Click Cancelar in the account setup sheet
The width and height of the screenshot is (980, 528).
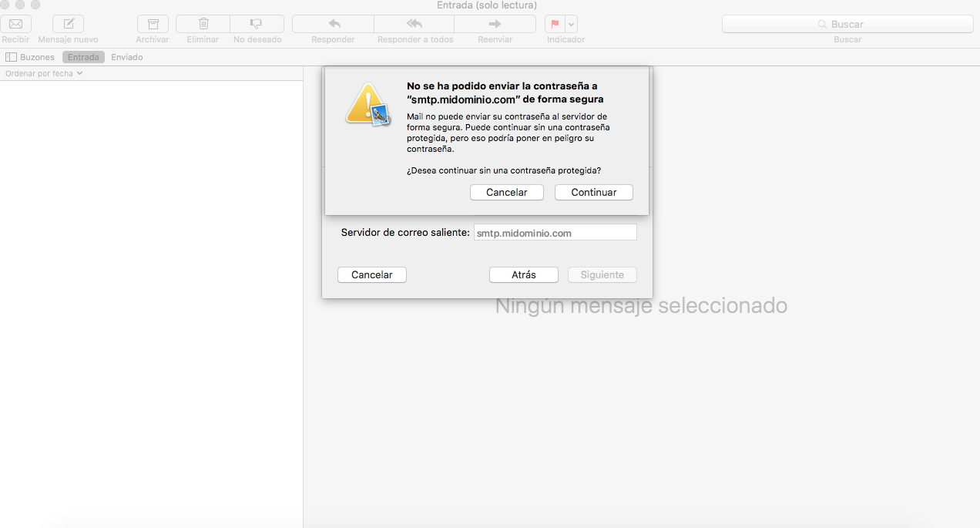[x=371, y=274]
